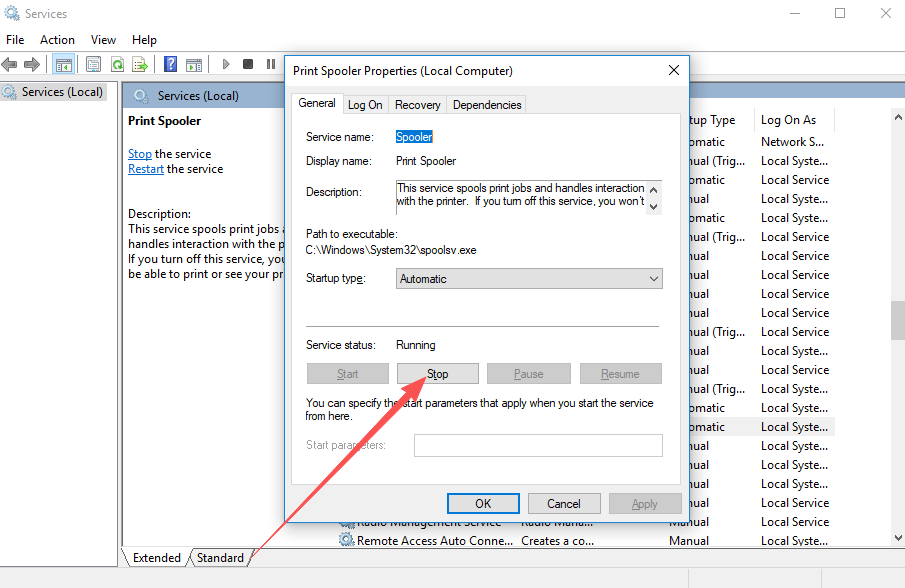Switch to the Dependencies tab
The height and width of the screenshot is (588, 905).
(x=487, y=105)
